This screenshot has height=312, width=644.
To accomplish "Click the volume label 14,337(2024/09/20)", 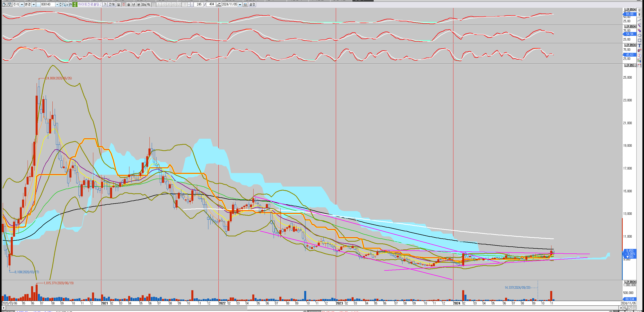I will [x=518, y=287].
